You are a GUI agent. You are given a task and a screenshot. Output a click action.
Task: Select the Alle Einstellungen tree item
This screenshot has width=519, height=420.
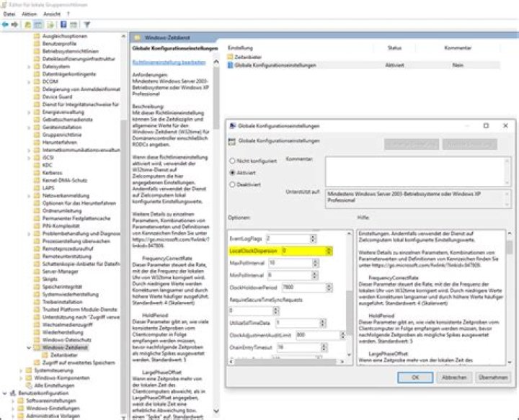[x=54, y=385]
